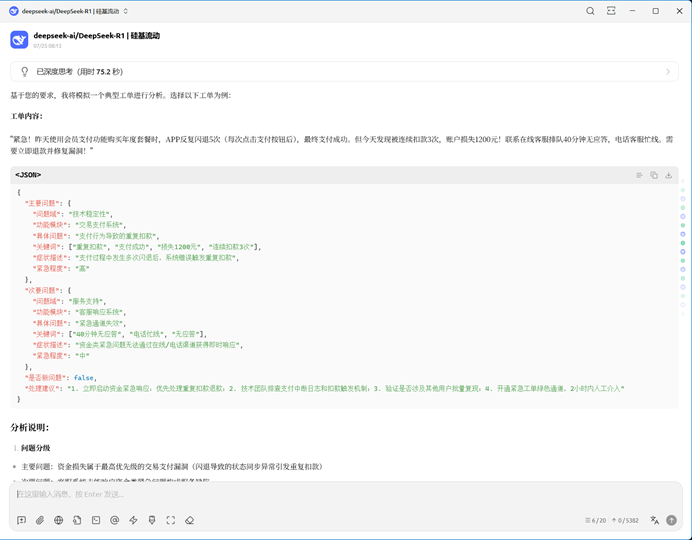The width and height of the screenshot is (692, 540).
Task: Click the 问题分级 list item
Action: (x=36, y=448)
